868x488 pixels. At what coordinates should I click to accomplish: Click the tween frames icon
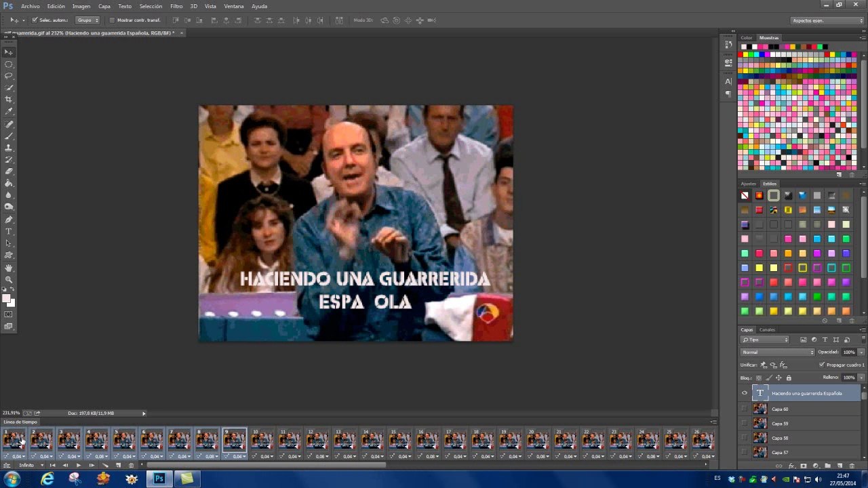click(105, 465)
